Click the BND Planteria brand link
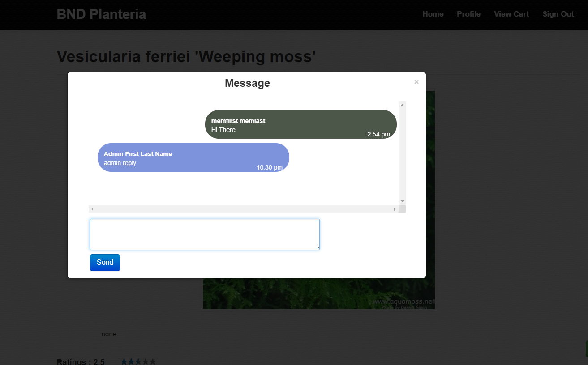The image size is (588, 365). [101, 14]
